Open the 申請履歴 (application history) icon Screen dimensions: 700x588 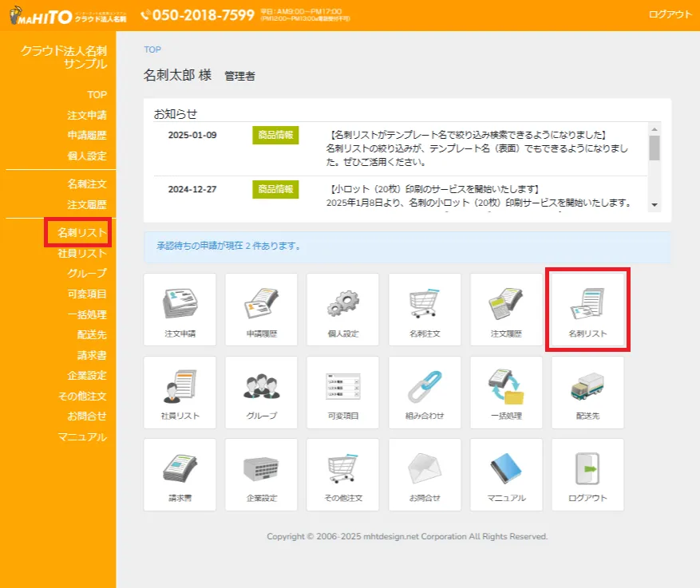(261, 310)
